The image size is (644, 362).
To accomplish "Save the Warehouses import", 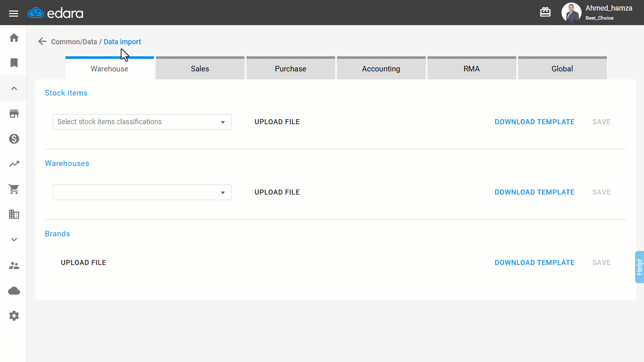I will click(601, 192).
